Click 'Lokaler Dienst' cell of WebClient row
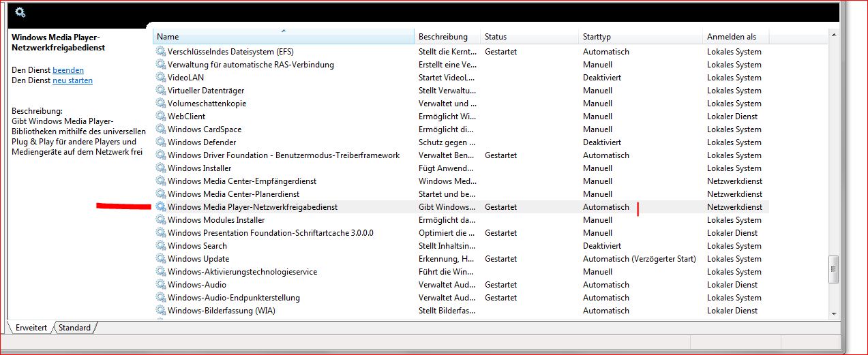Screen dimensions: 868x355 [732, 117]
